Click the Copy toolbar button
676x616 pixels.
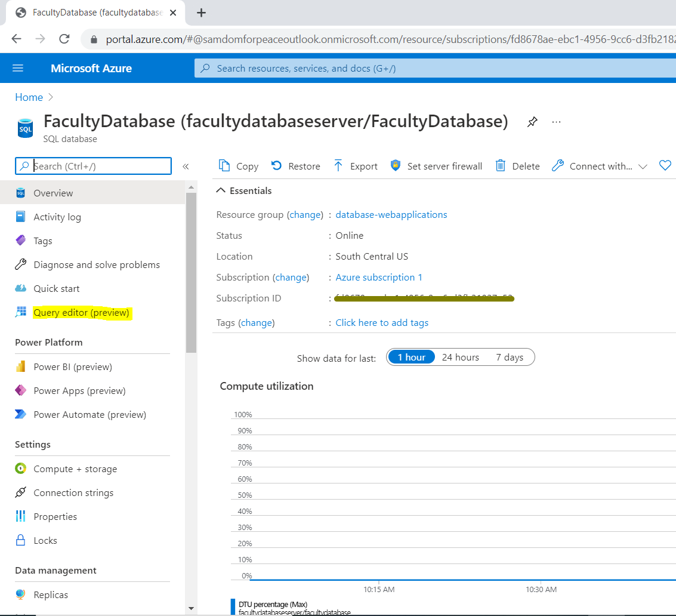tap(239, 166)
